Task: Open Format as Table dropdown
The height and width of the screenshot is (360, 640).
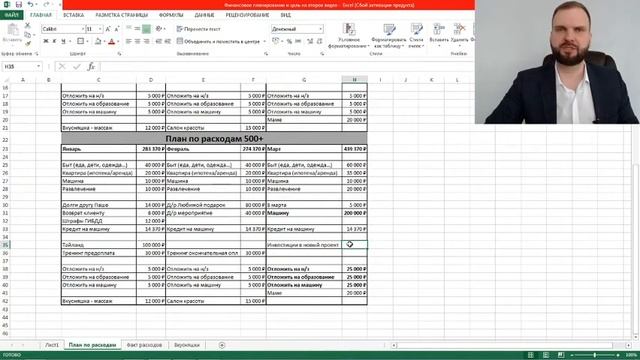Action: (x=389, y=36)
